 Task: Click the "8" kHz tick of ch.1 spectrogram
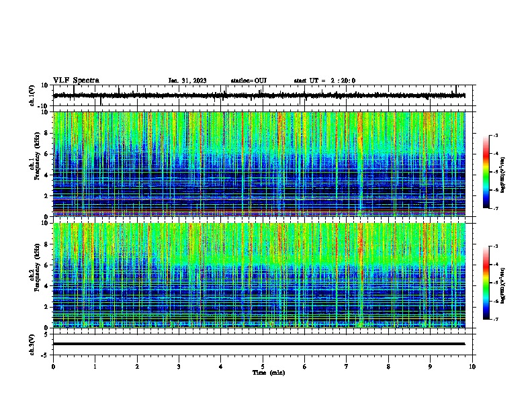point(46,133)
